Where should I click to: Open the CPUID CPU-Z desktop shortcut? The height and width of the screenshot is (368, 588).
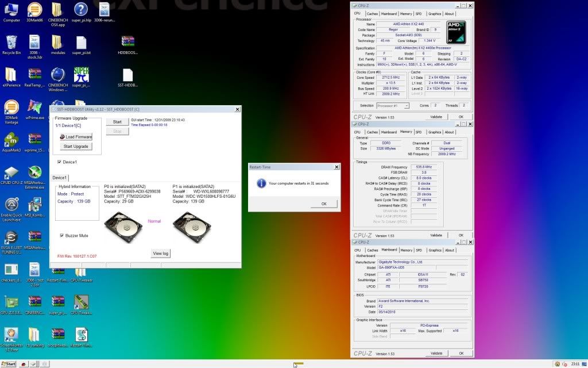point(11,172)
